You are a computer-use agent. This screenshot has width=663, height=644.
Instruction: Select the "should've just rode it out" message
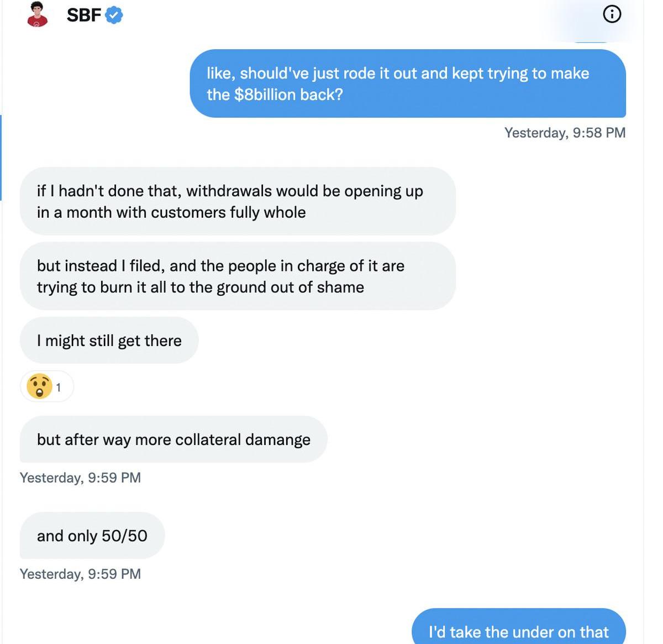[407, 83]
